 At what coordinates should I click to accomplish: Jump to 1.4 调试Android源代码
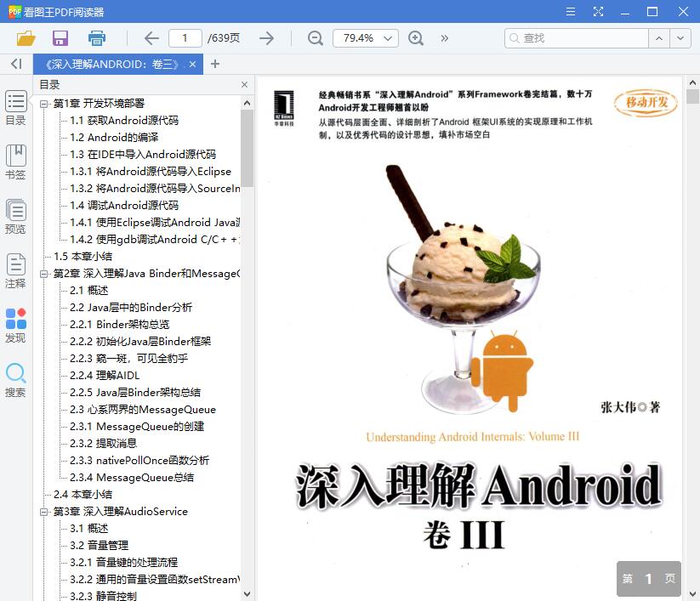[x=124, y=205]
